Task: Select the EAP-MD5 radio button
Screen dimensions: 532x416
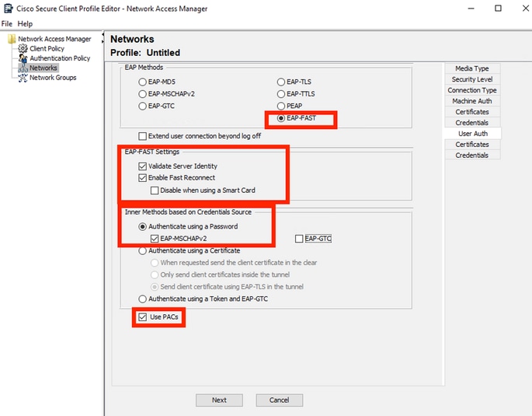Action: (x=142, y=82)
